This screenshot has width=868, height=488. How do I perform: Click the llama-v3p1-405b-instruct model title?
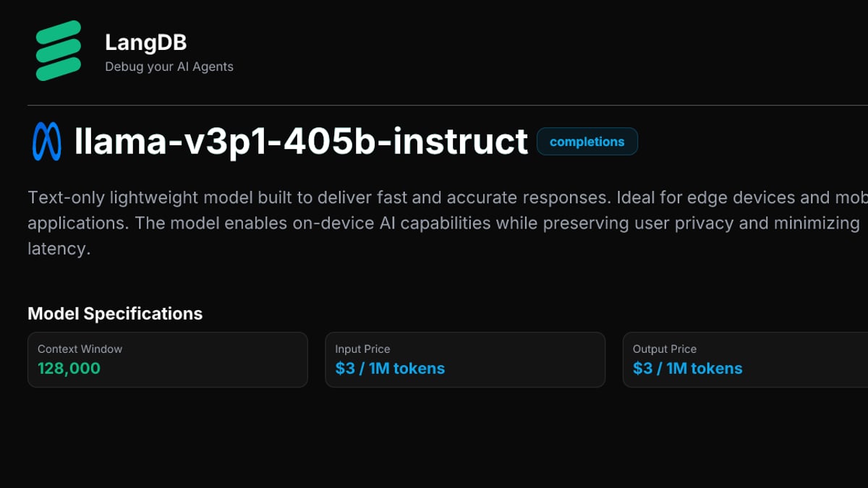301,142
